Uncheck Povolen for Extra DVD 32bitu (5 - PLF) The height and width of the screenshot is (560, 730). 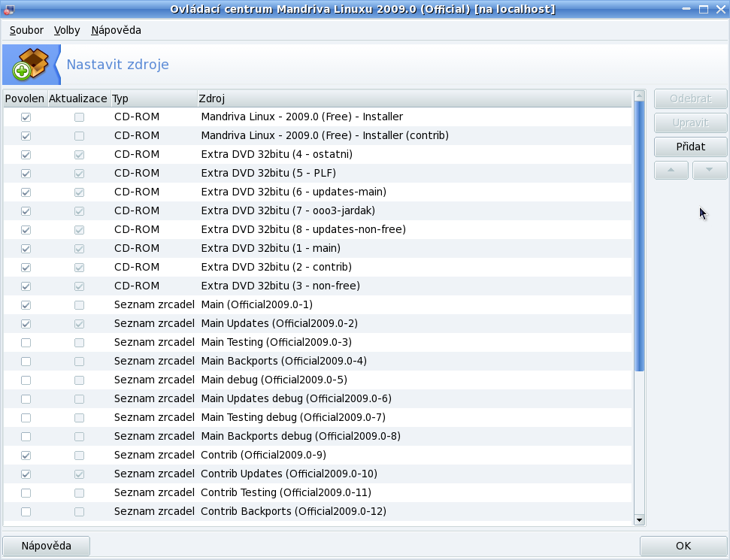[x=26, y=173]
